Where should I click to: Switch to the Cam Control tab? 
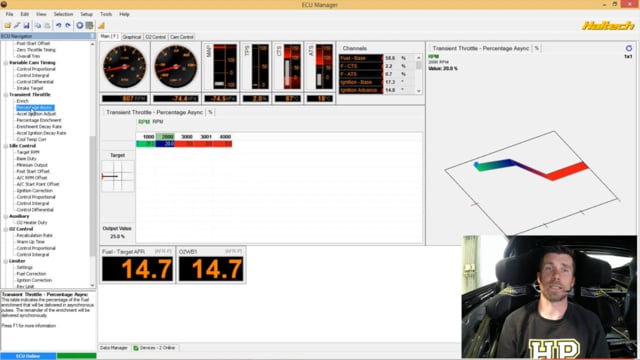click(182, 37)
